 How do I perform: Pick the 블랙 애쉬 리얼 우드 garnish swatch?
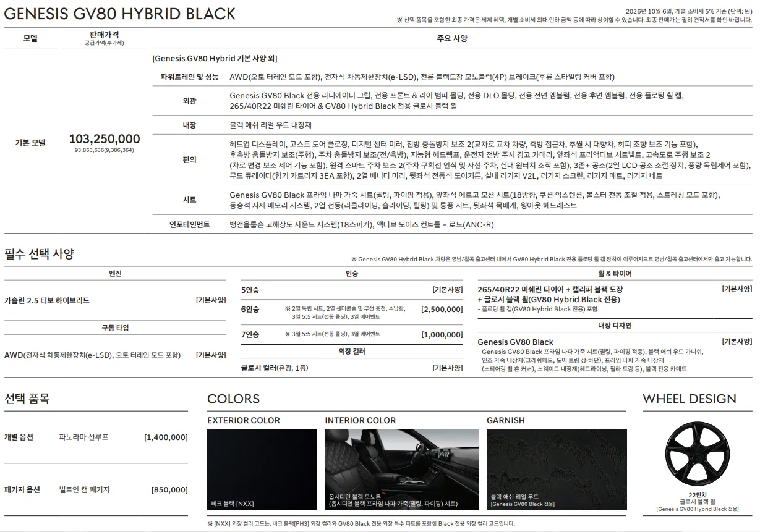[x=557, y=470]
